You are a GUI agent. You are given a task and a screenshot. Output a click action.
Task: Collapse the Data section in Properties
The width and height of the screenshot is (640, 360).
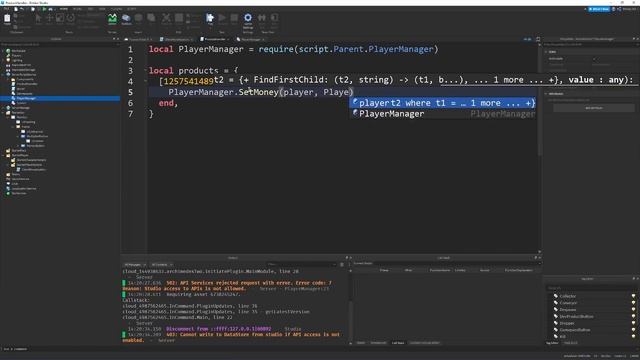pyautogui.click(x=546, y=52)
